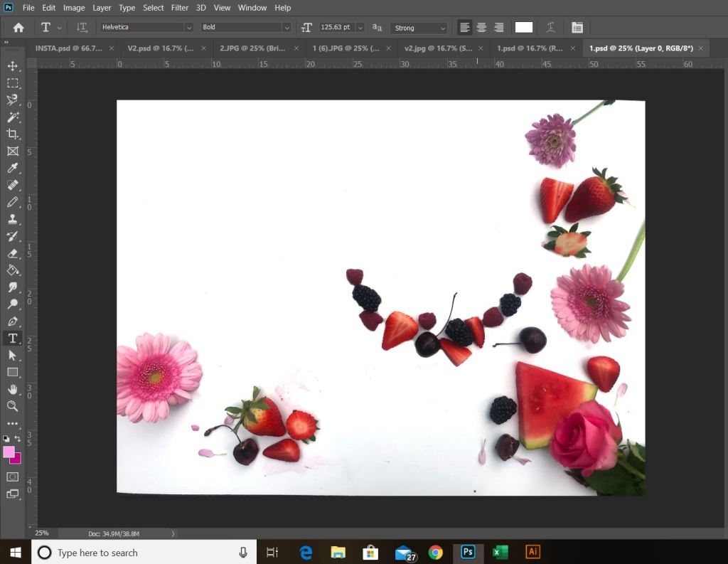Viewport: 728px width, 564px height.
Task: Toggle text orientation button
Action: click(82, 28)
